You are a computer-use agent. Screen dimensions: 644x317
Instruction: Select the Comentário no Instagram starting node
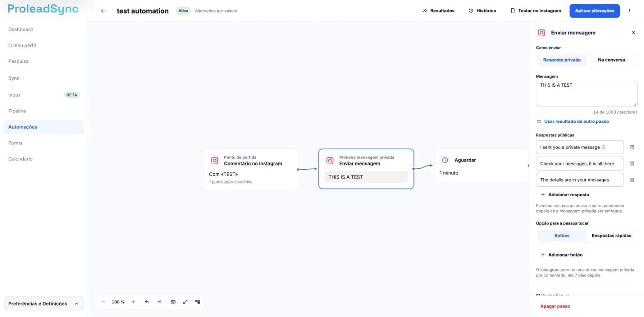tap(251, 169)
